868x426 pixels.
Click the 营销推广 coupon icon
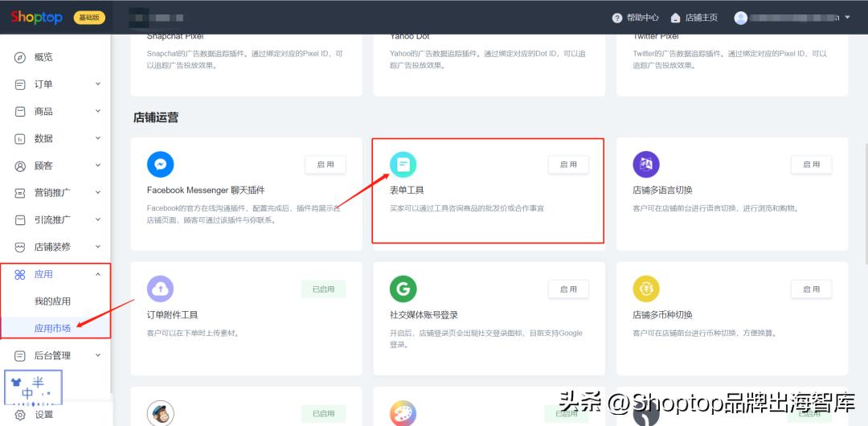tap(20, 193)
